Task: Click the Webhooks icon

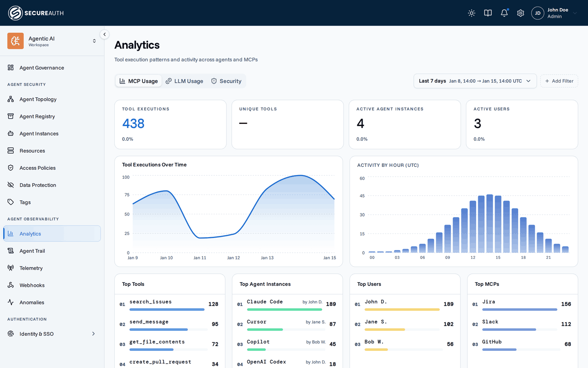Action: (x=11, y=285)
